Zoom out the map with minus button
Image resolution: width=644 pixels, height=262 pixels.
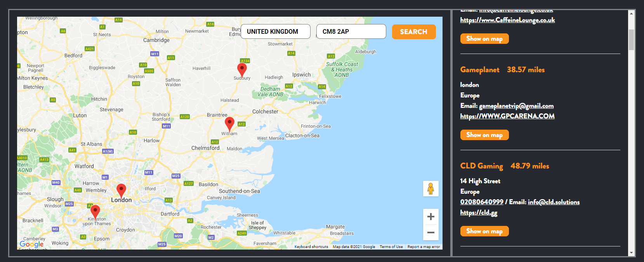pos(430,233)
